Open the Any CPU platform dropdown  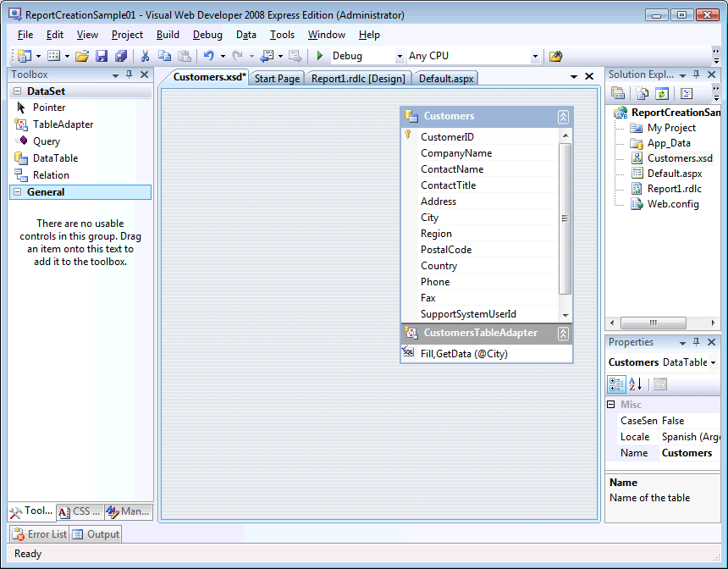pos(534,57)
